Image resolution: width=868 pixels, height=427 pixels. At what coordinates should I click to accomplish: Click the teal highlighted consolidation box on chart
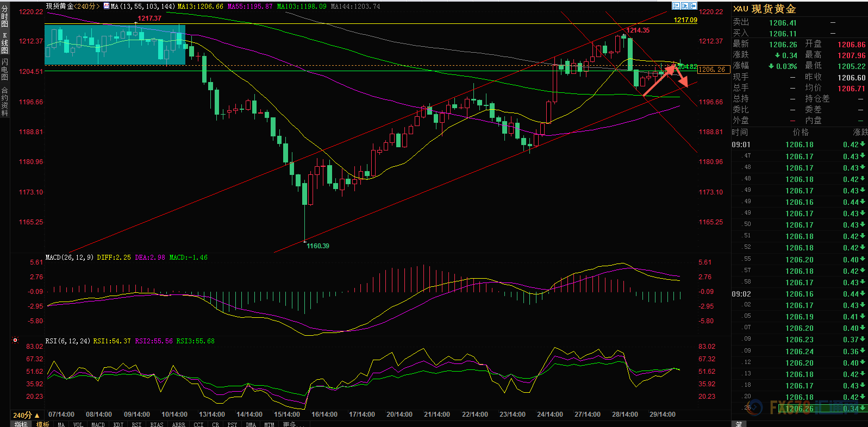[115, 45]
